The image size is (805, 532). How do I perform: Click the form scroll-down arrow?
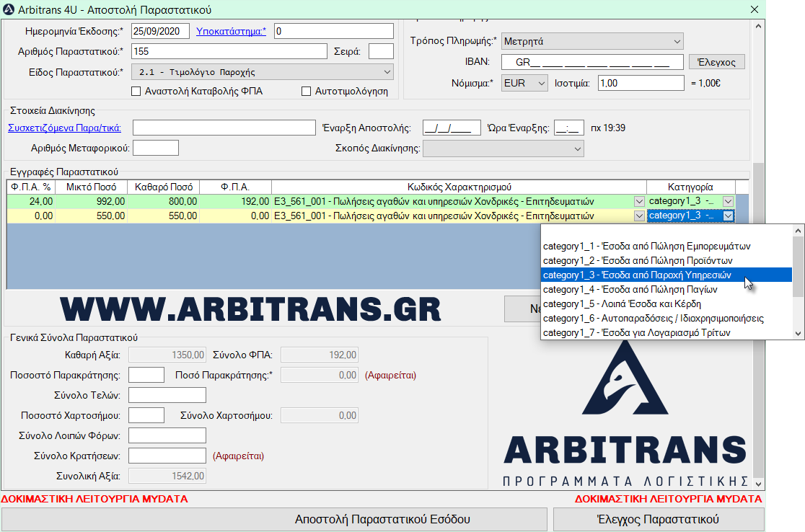tap(758, 484)
